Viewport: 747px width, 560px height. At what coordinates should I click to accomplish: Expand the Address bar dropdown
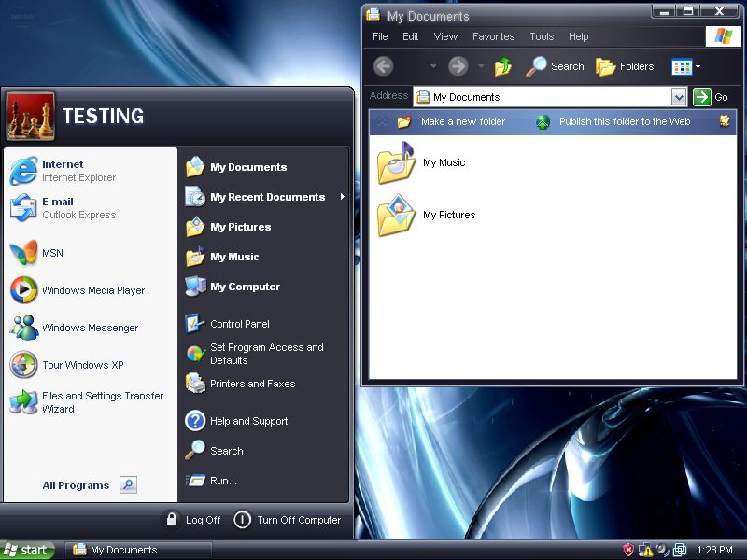679,97
